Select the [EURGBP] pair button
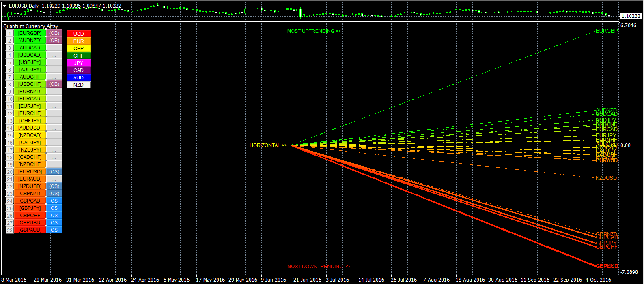This screenshot has height=284, width=644. (30, 33)
